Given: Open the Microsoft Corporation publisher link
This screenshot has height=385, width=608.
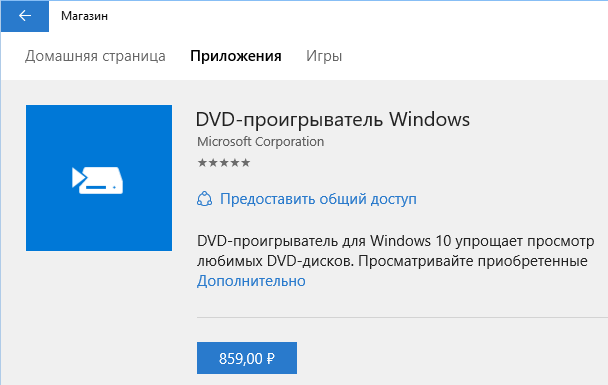Looking at the screenshot, I should coord(261,142).
